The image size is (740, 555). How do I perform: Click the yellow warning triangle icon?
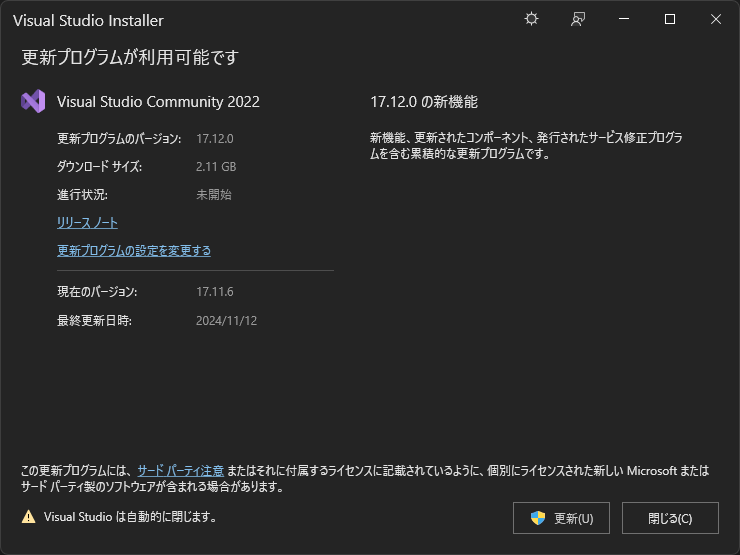coord(28,517)
